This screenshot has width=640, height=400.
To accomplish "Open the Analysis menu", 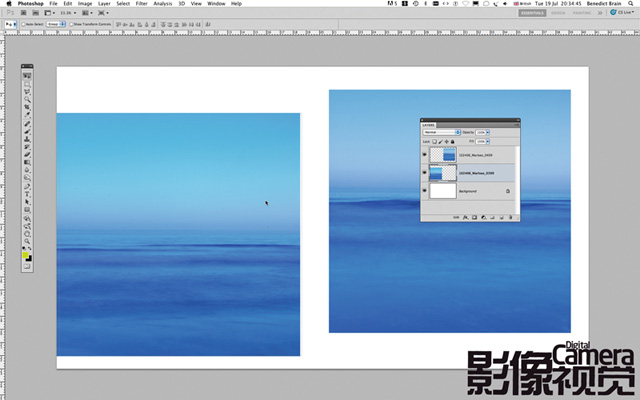I will coord(162,4).
